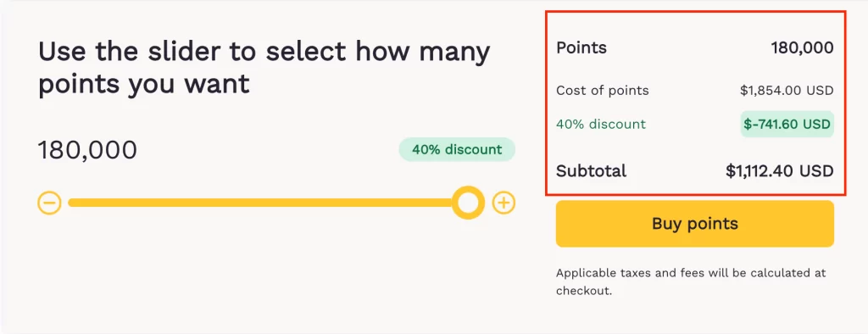Viewport: 868px width, 334px height.
Task: Click the bold 180,000 value in the summary
Action: click(x=802, y=48)
